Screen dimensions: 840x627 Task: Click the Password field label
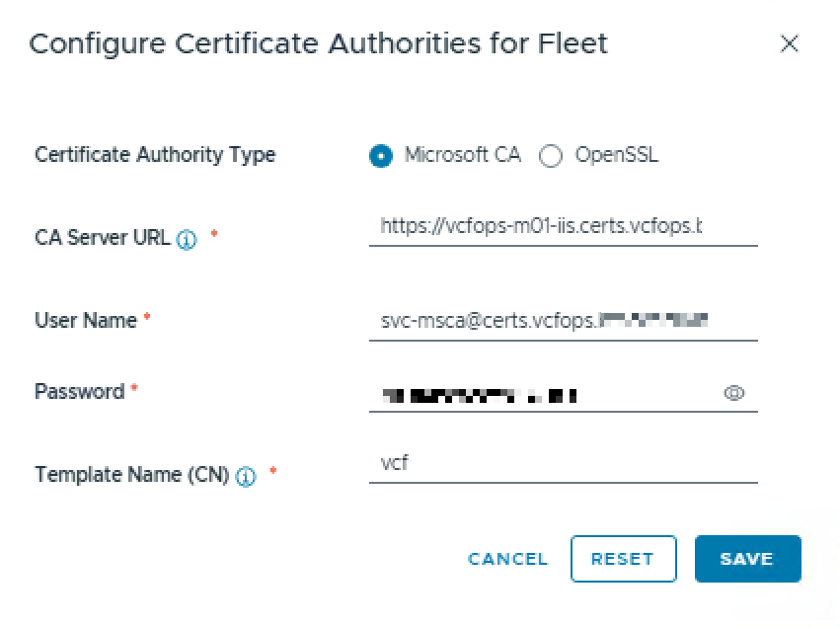click(x=79, y=392)
